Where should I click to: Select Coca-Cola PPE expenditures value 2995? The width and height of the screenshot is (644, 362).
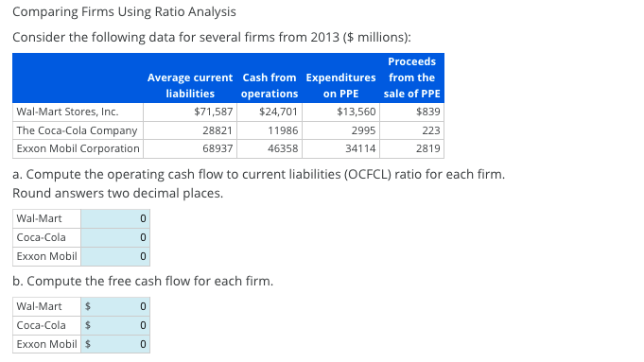tap(363, 130)
